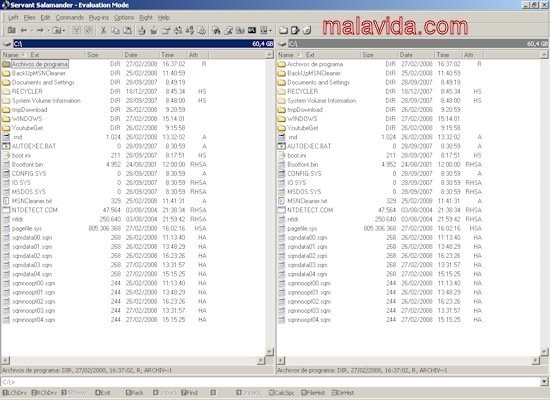Viewport: 550px width, 400px height.
Task: Go back using the left arrow toolbar icon
Action: click(24, 31)
